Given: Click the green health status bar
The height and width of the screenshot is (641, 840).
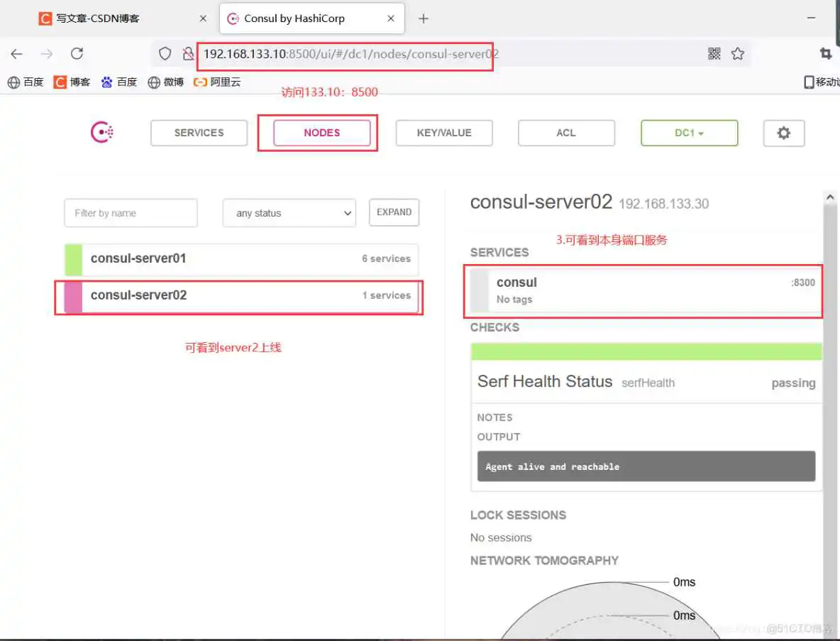Looking at the screenshot, I should pos(644,350).
